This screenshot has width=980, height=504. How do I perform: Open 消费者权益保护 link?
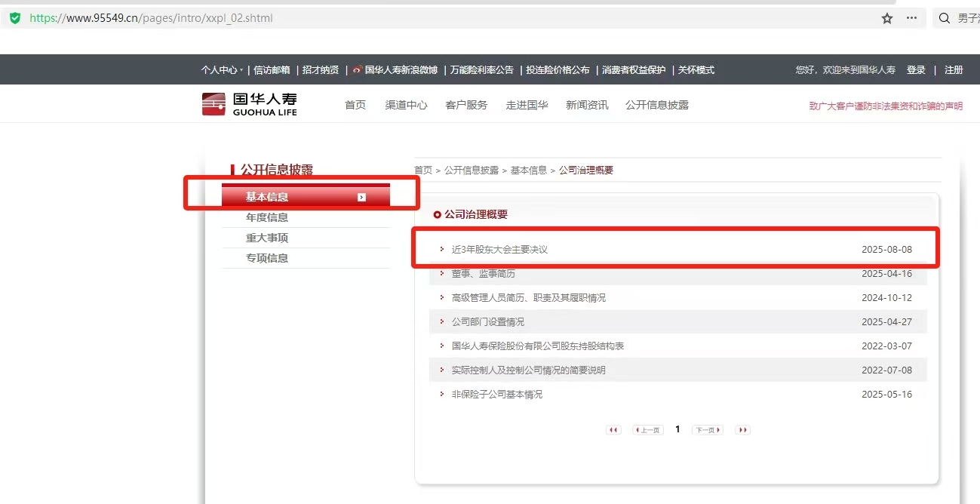point(634,69)
